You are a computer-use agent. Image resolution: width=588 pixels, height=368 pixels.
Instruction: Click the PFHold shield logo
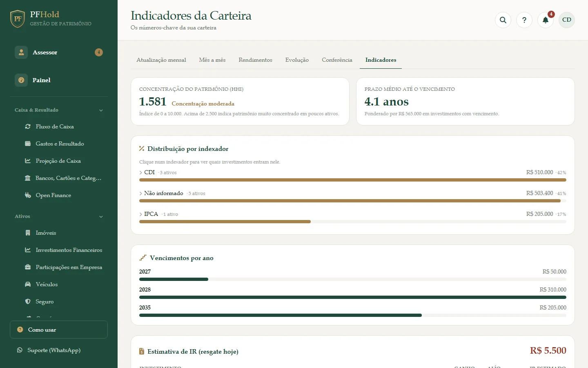(x=18, y=19)
